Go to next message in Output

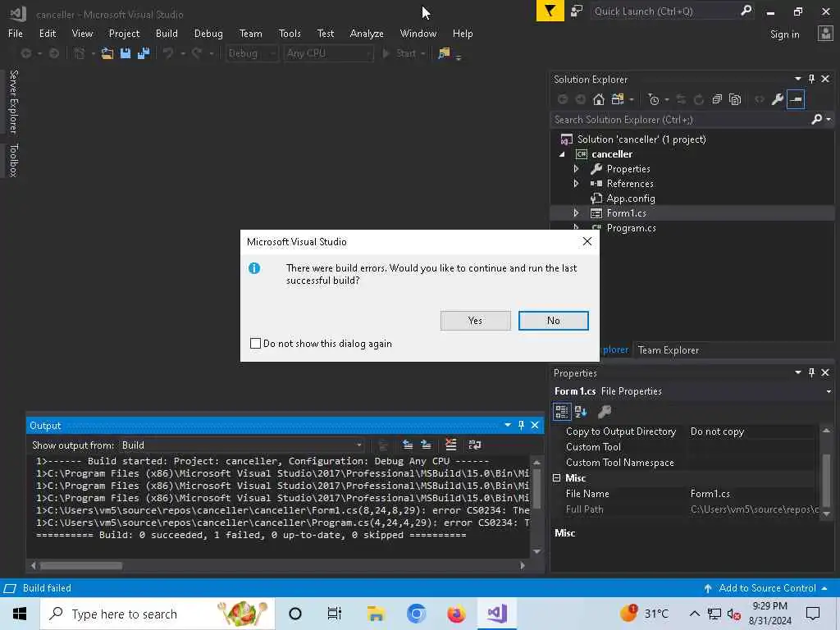tap(427, 445)
